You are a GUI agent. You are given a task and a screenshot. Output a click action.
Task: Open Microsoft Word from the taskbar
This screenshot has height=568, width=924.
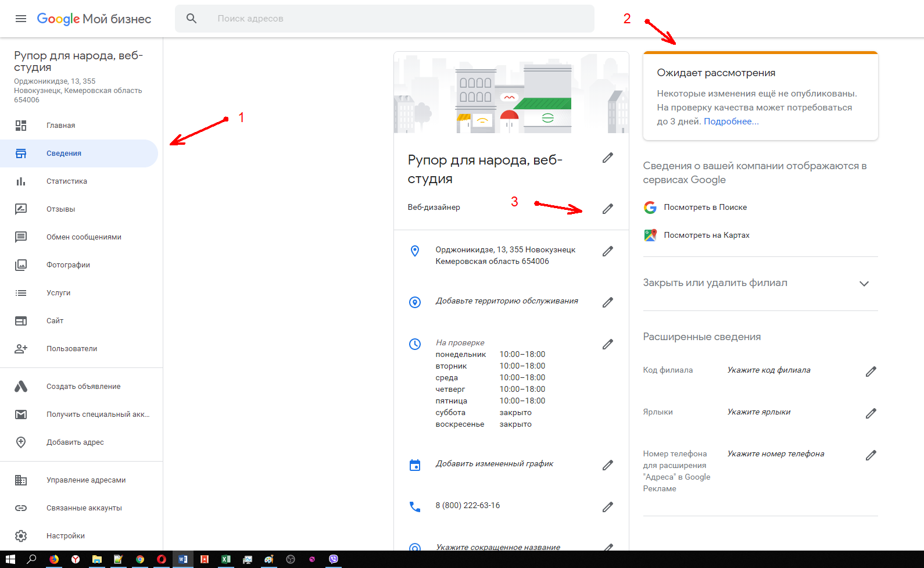tap(183, 559)
